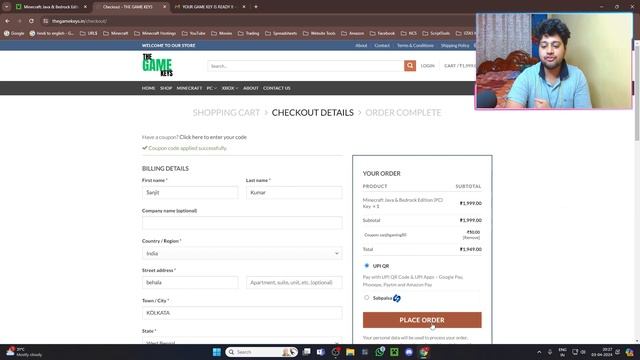Screen dimensions: 640x360
Task: Open File Explorer from taskbar
Action: coord(350,352)
